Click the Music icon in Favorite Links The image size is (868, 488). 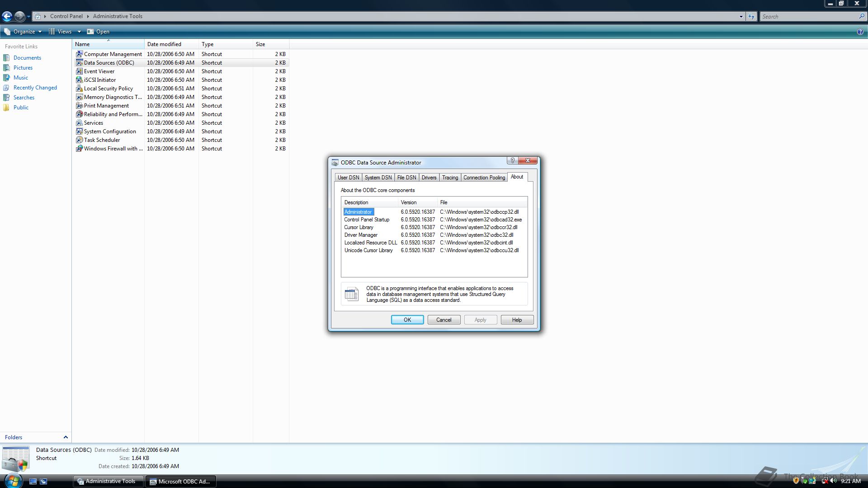click(x=6, y=78)
